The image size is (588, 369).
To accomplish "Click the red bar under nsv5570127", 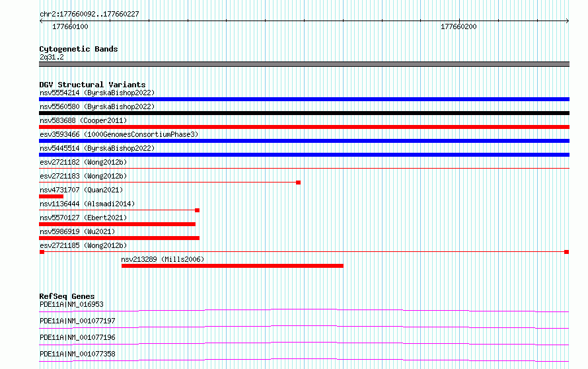I will coord(118,224).
